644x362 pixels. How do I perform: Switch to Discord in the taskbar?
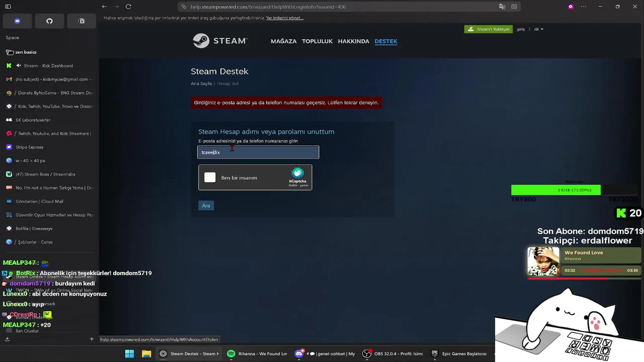click(x=325, y=354)
